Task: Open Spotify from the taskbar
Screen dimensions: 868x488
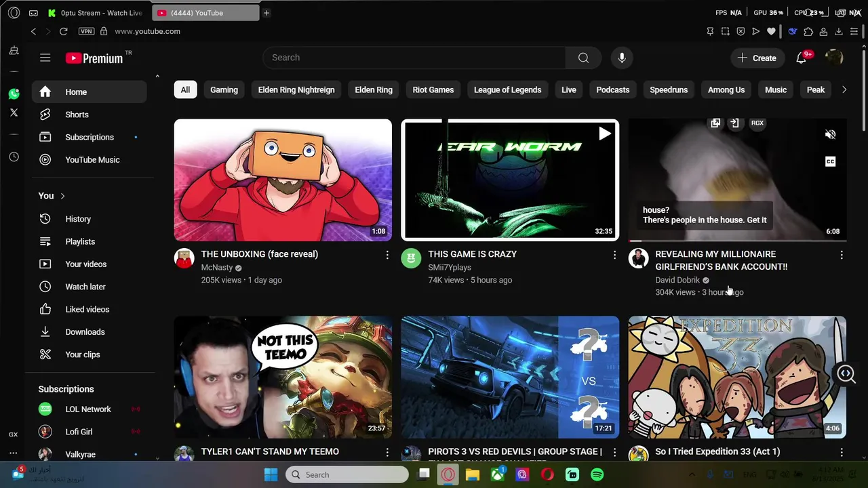Action: coord(597,475)
